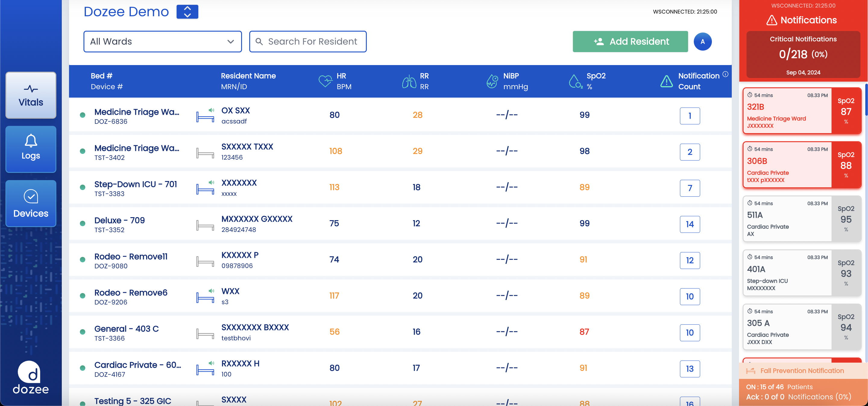Open the 321B SpO2 87 critical notification

point(802,111)
